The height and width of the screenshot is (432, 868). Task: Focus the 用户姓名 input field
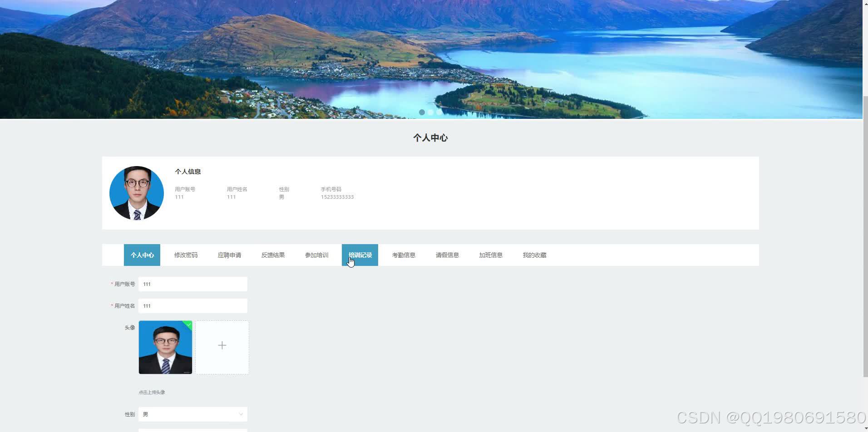tap(193, 306)
